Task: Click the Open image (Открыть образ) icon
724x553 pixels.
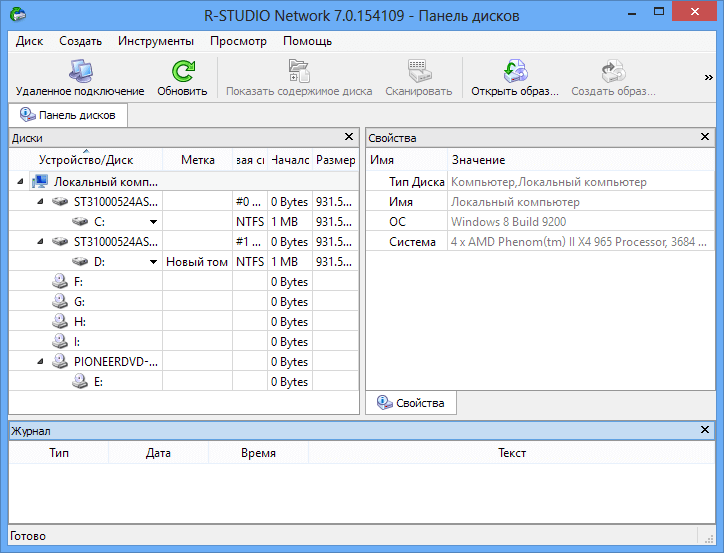Action: point(515,71)
